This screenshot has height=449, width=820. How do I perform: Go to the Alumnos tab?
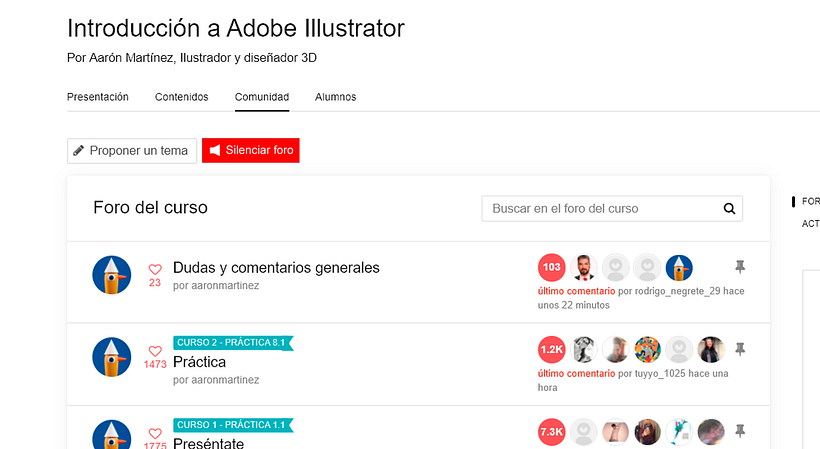pos(335,97)
